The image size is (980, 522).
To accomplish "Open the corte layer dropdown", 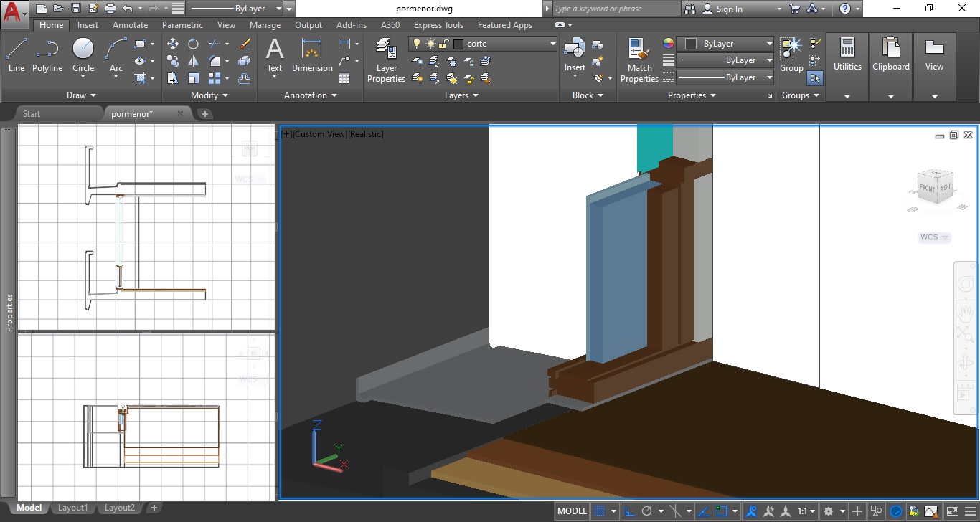I will coord(552,44).
